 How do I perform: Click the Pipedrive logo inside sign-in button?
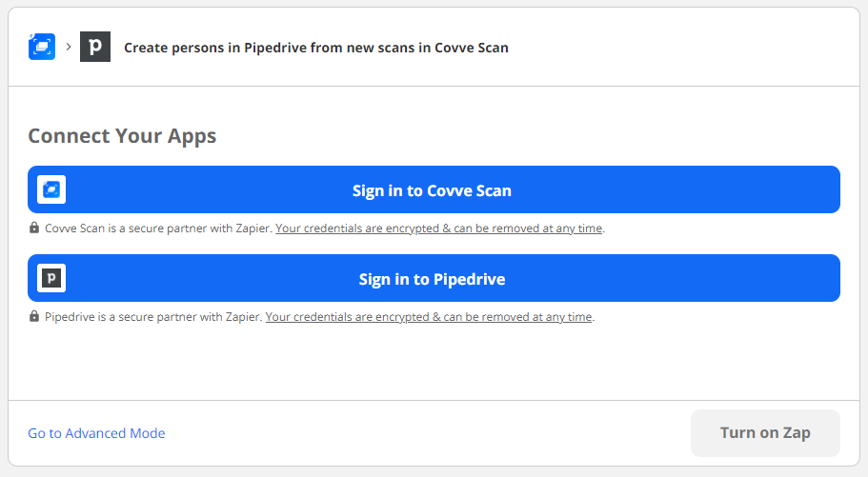pos(51,279)
